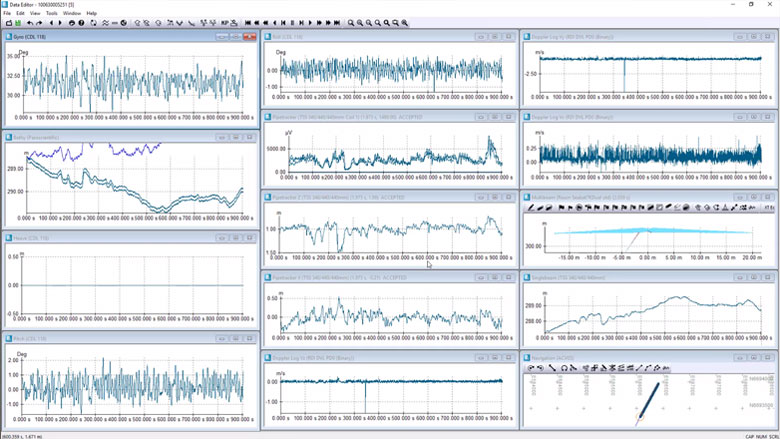
Task: Maximize the Roll (CDL 118) subwindow
Action: [494, 37]
